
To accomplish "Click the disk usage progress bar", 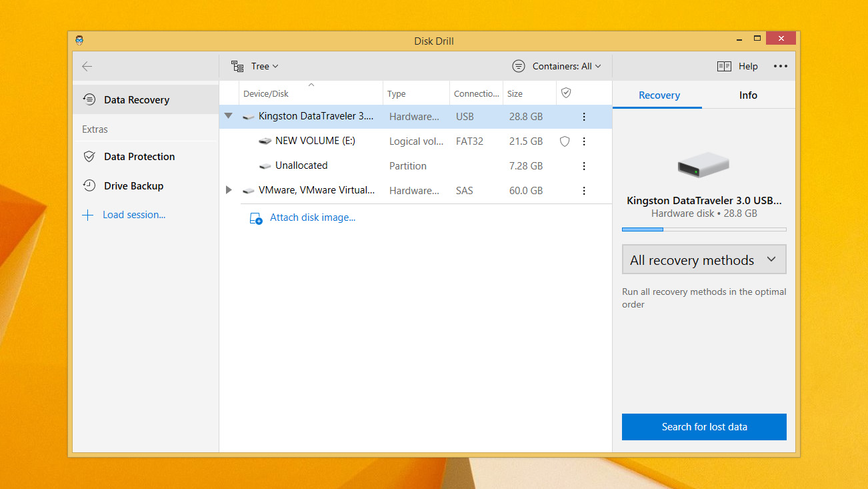I will click(x=703, y=229).
